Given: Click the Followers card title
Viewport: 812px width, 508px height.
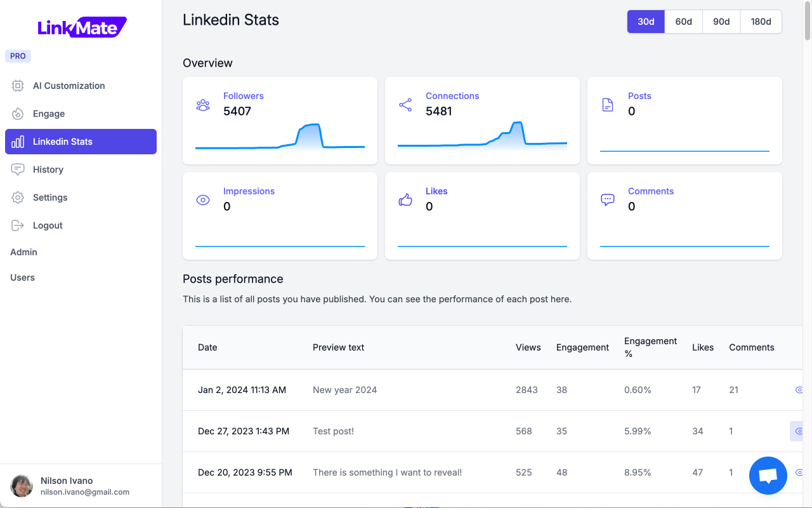Looking at the screenshot, I should 243,96.
